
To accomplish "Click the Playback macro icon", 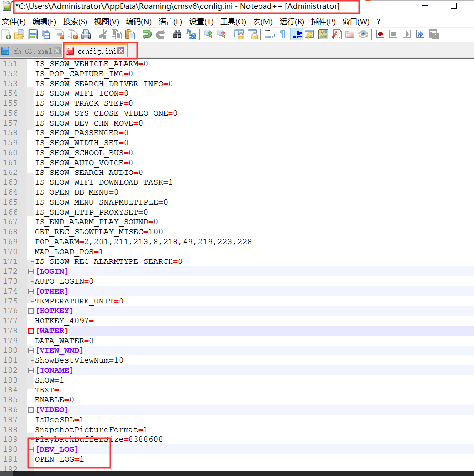I will click(407, 34).
